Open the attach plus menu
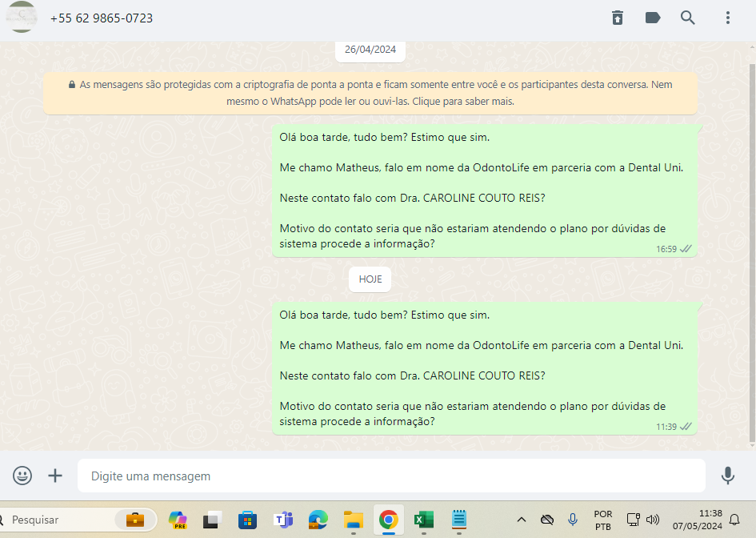This screenshot has height=538, width=756. 55,476
